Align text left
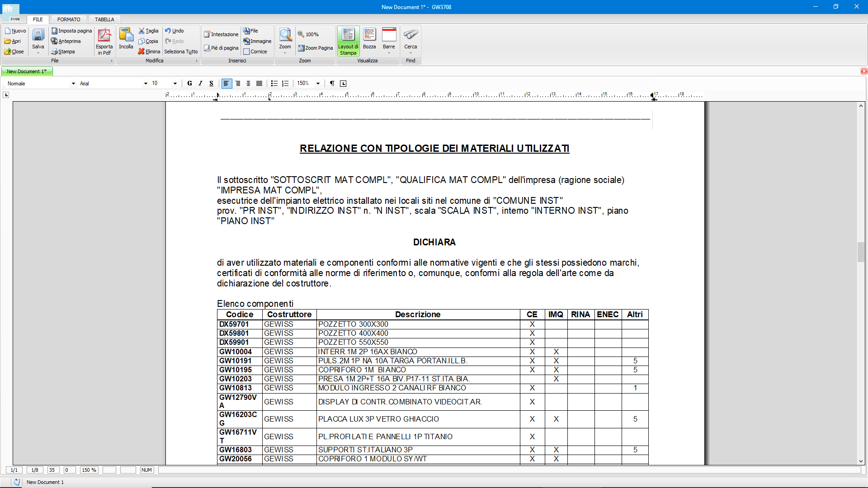The width and height of the screenshot is (868, 488). pos(226,84)
